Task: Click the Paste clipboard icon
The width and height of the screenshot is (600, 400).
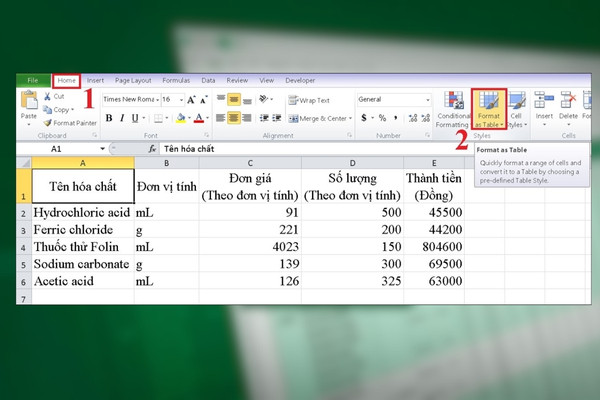Action: point(29,100)
